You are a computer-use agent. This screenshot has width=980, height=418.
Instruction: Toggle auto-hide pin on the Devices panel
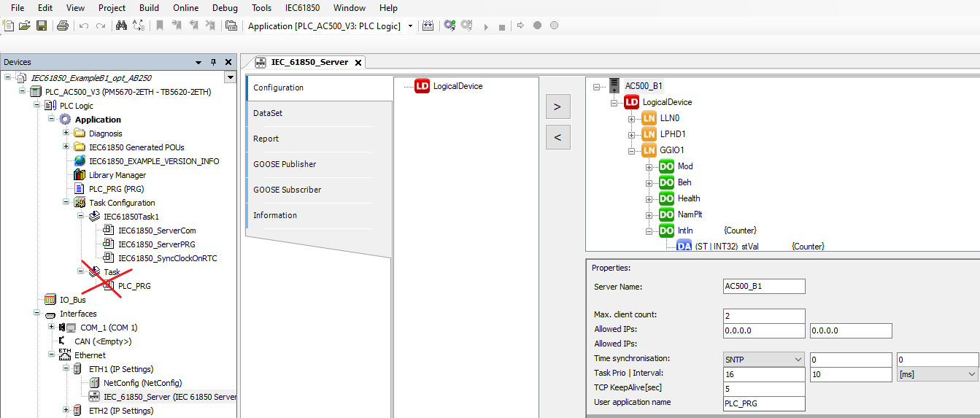[213, 62]
